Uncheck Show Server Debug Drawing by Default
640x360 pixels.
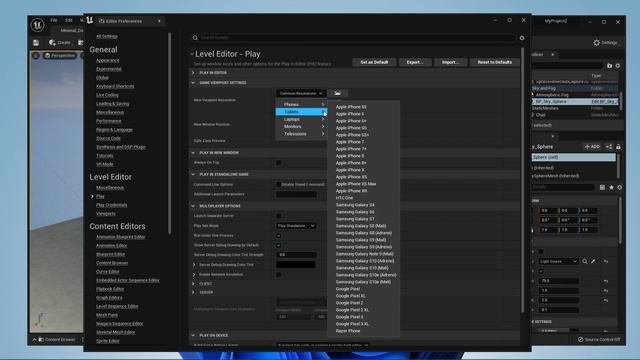[x=278, y=245]
